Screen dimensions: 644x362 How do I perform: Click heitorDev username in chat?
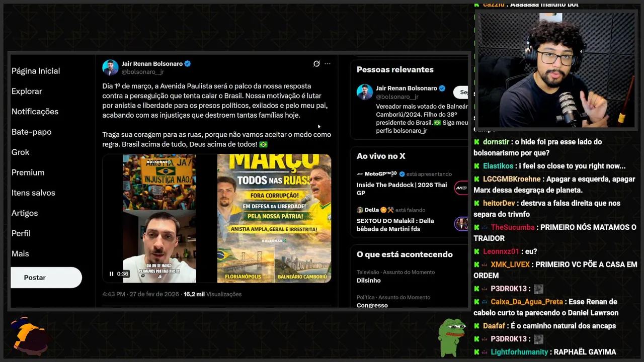499,203
